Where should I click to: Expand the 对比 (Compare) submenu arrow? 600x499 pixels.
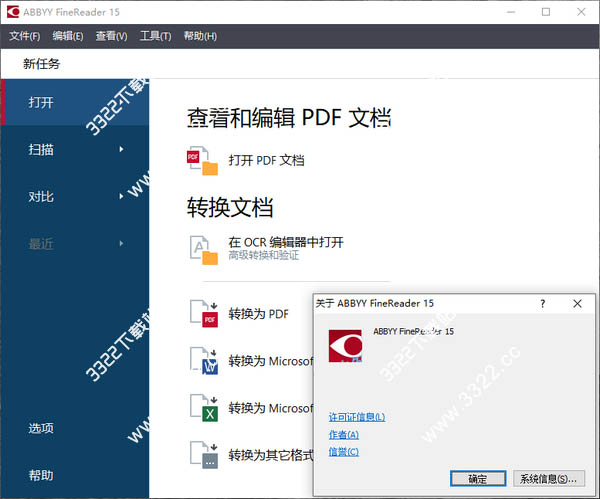[x=122, y=197]
